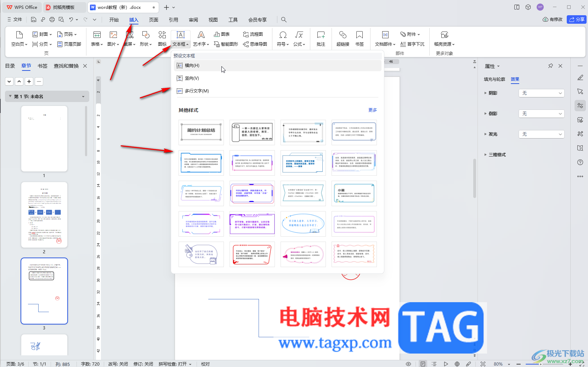Open the File menu
Image resolution: width=588 pixels, height=367 pixels.
[x=15, y=19]
